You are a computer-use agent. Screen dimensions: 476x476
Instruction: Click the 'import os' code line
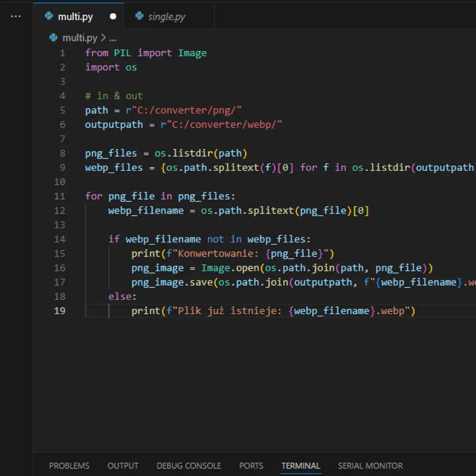111,68
